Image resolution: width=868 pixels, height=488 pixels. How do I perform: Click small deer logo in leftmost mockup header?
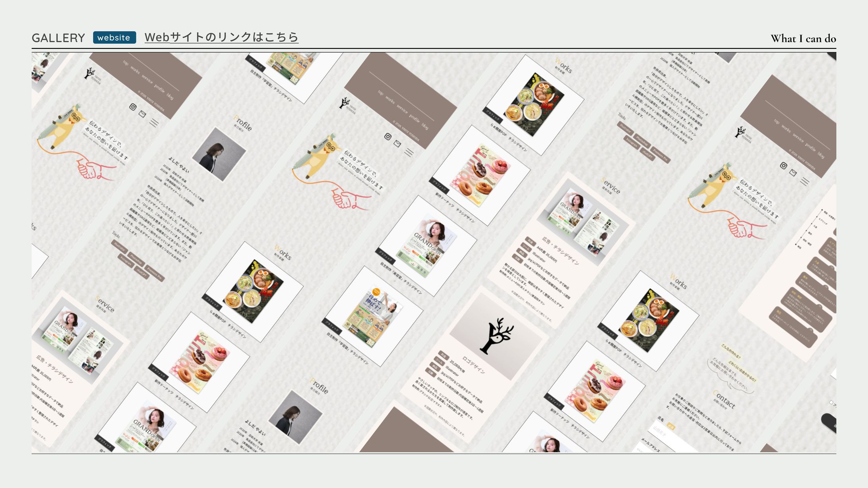click(x=89, y=73)
